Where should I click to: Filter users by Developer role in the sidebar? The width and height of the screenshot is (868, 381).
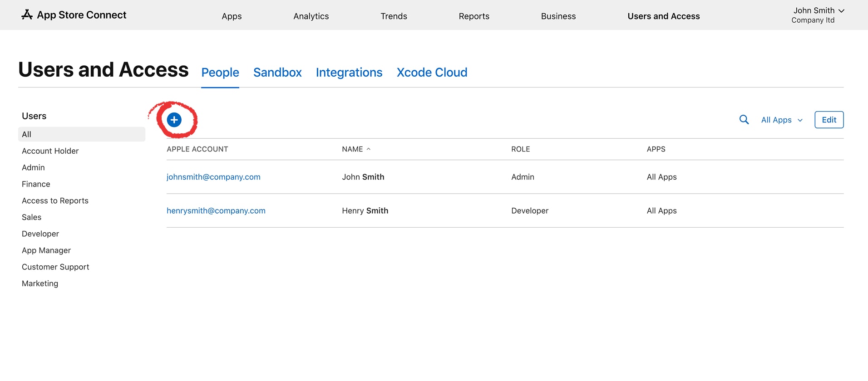pos(40,234)
